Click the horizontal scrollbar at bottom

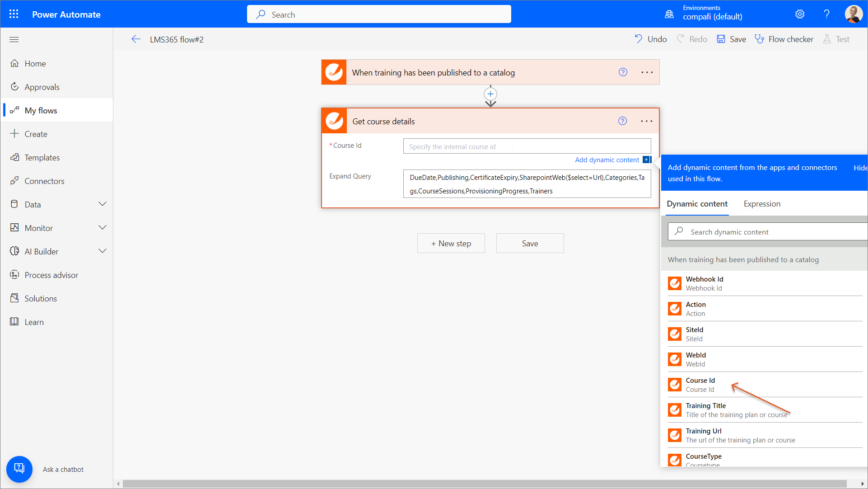pos(484,484)
